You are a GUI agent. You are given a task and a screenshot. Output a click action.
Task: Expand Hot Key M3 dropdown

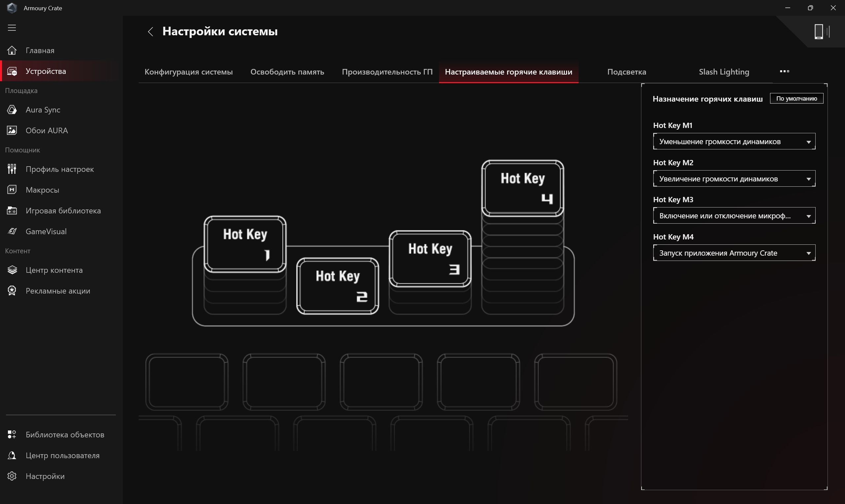pyautogui.click(x=734, y=216)
